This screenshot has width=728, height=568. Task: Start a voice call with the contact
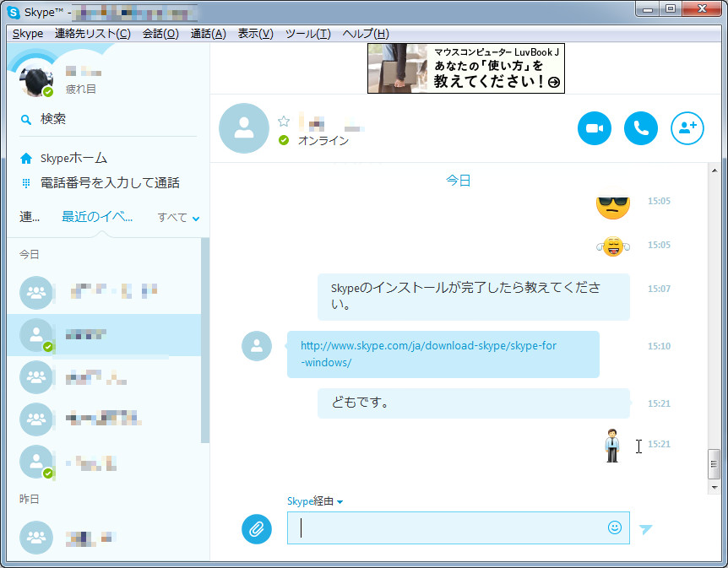(641, 127)
